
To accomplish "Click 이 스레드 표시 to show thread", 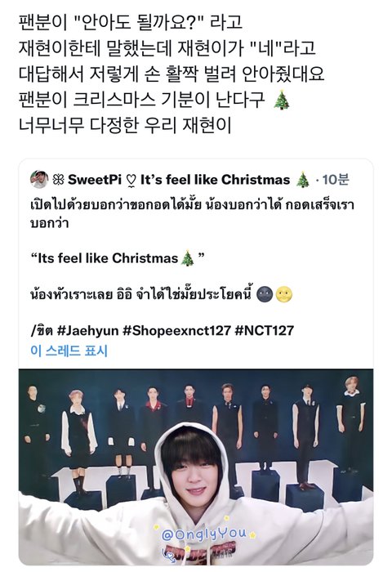I will pos(69,351).
